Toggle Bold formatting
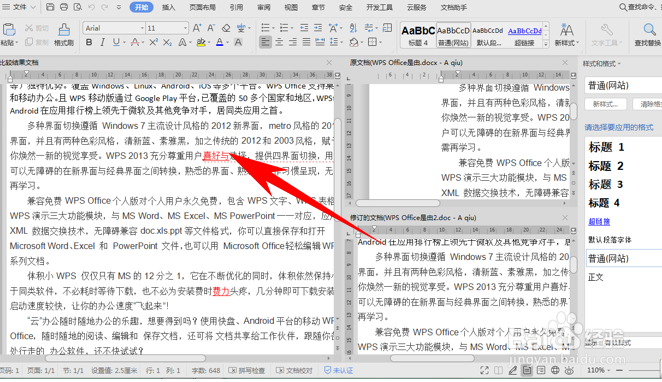This screenshot has width=662, height=382. pyautogui.click(x=89, y=42)
